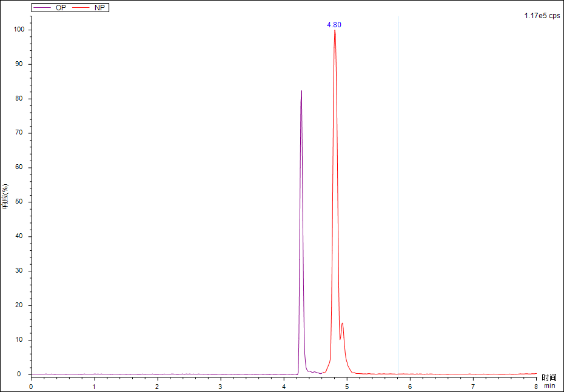Select the red NP line swatch in legend

pyautogui.click(x=81, y=8)
